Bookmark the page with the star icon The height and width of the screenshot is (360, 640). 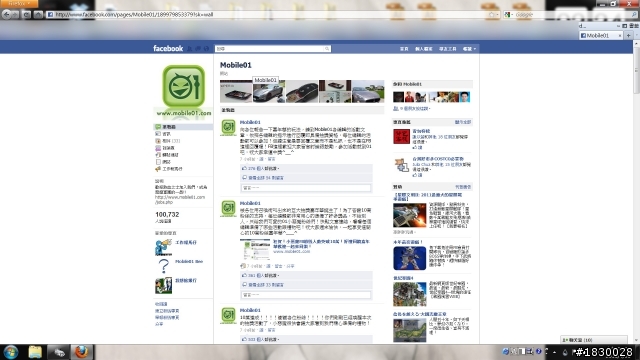[x=491, y=15]
